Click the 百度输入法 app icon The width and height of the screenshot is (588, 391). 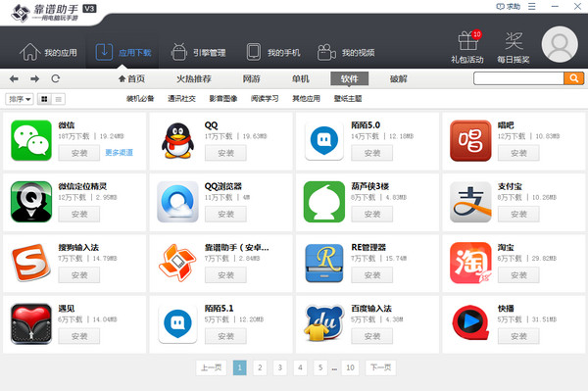tap(324, 323)
